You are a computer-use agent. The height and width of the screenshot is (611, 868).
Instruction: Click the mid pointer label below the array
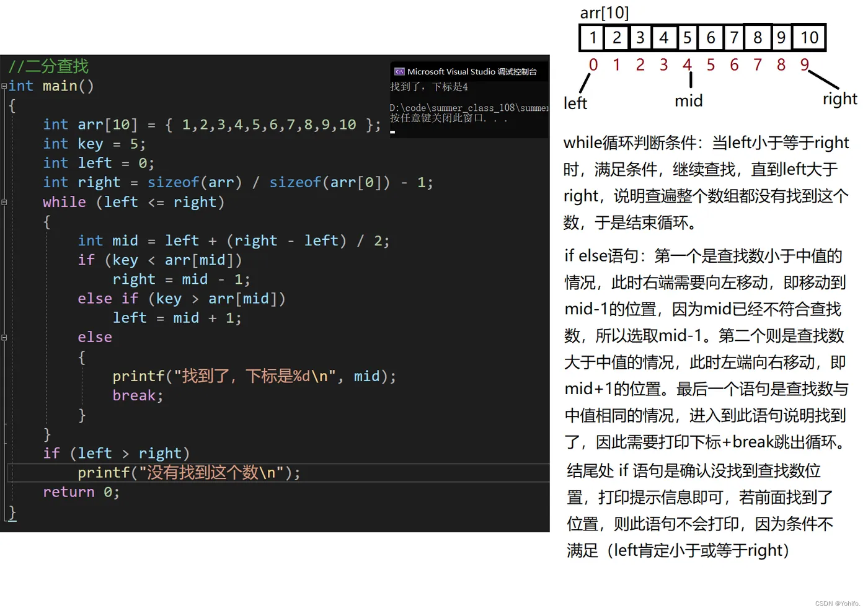point(688,100)
